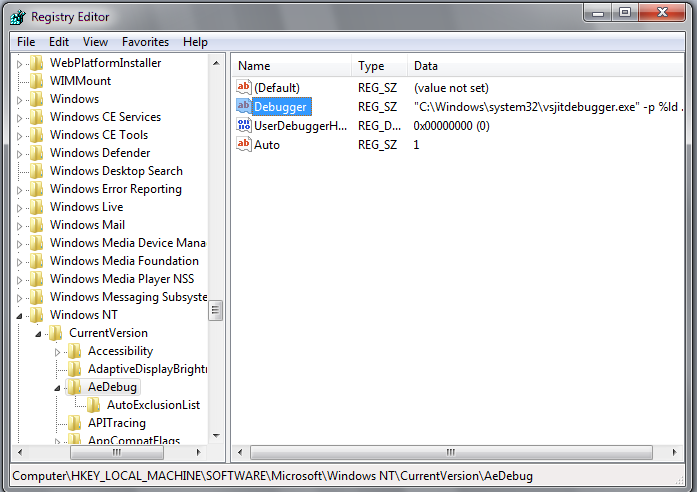Click the UserDebuggerH... DWORD value icon
This screenshot has width=697, height=492.
click(x=244, y=125)
